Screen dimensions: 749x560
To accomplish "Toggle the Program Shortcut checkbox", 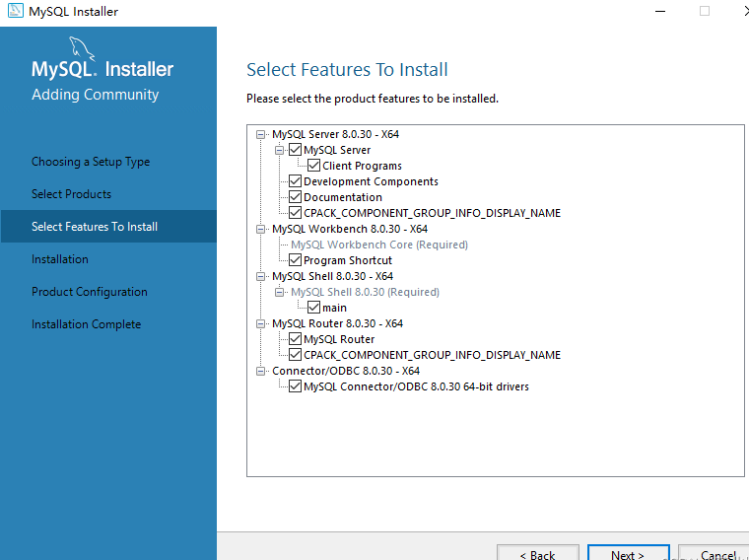I will click(295, 260).
